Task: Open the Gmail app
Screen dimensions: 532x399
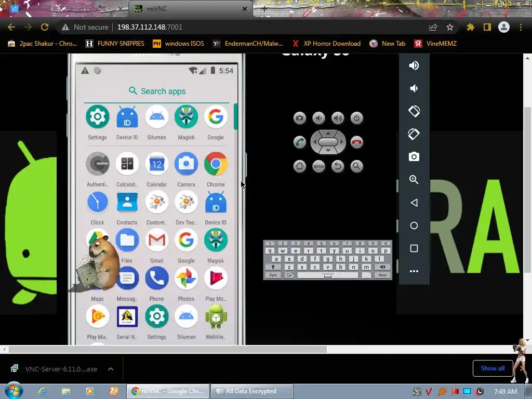Action: 157,240
